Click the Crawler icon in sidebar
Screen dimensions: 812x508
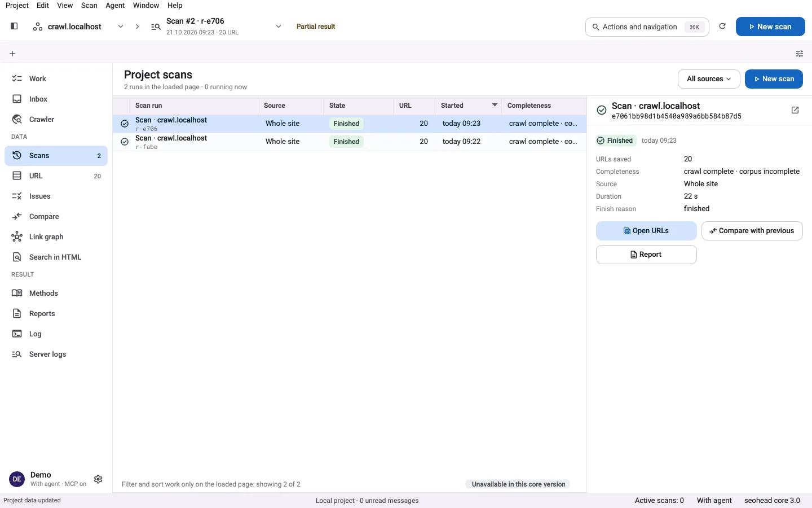pyautogui.click(x=17, y=119)
